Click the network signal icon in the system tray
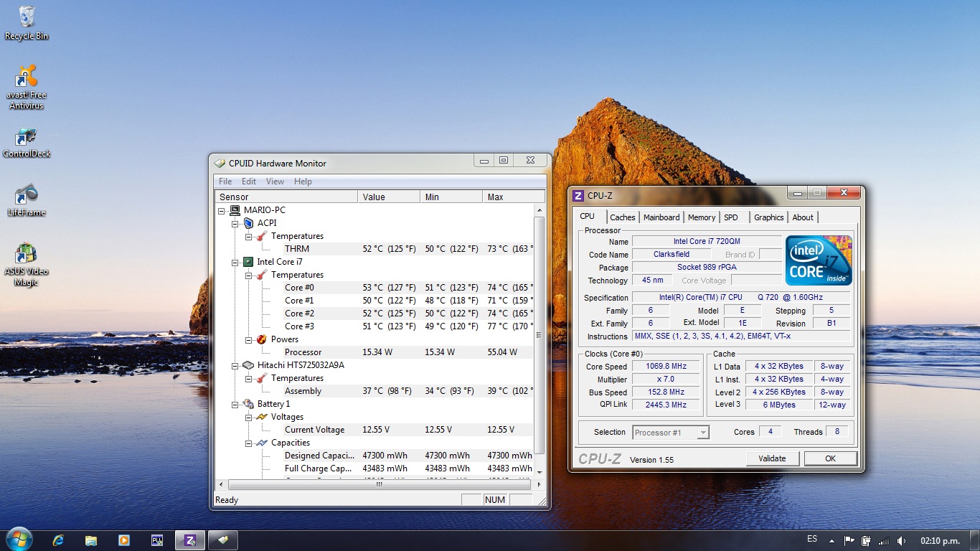 (883, 540)
